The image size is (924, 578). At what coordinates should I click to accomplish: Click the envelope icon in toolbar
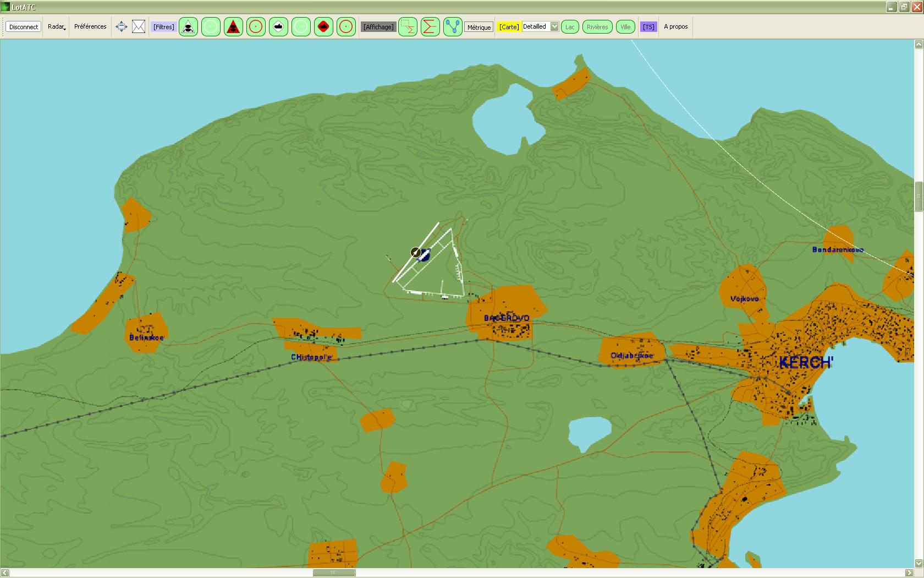tap(139, 26)
